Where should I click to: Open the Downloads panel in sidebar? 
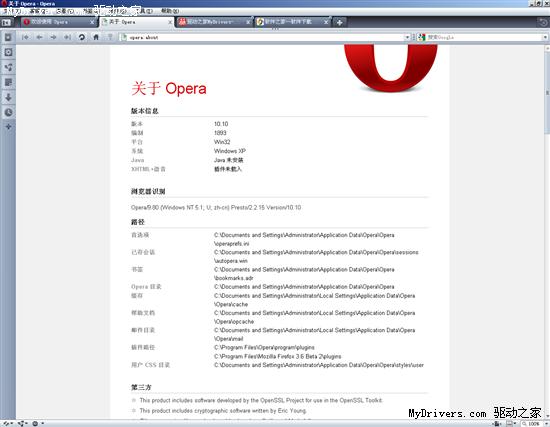(8, 97)
